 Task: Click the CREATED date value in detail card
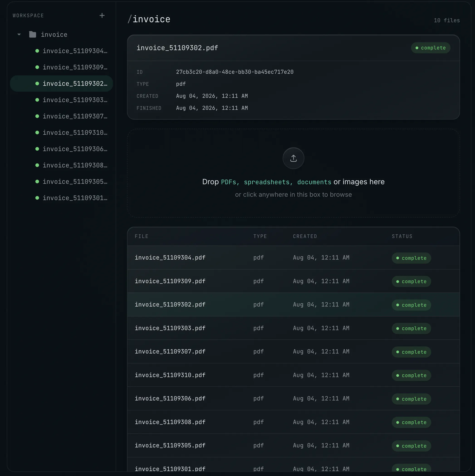coord(212,96)
